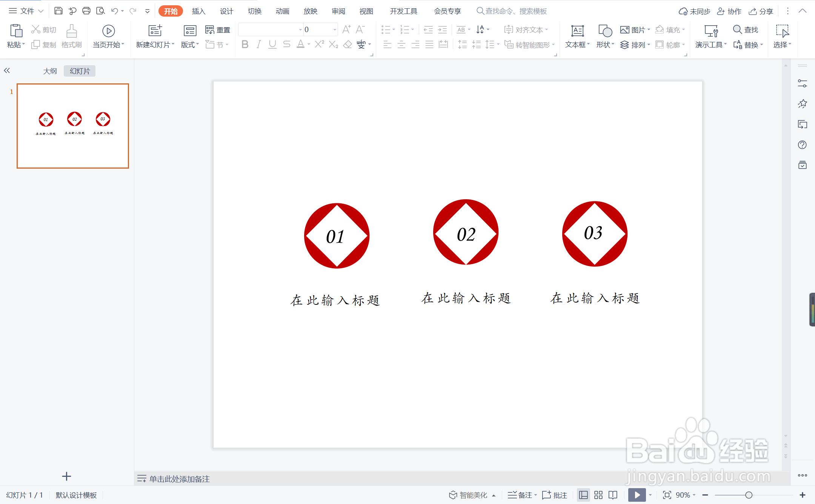Click the New Slide (新建幻灯片) icon

point(155,31)
